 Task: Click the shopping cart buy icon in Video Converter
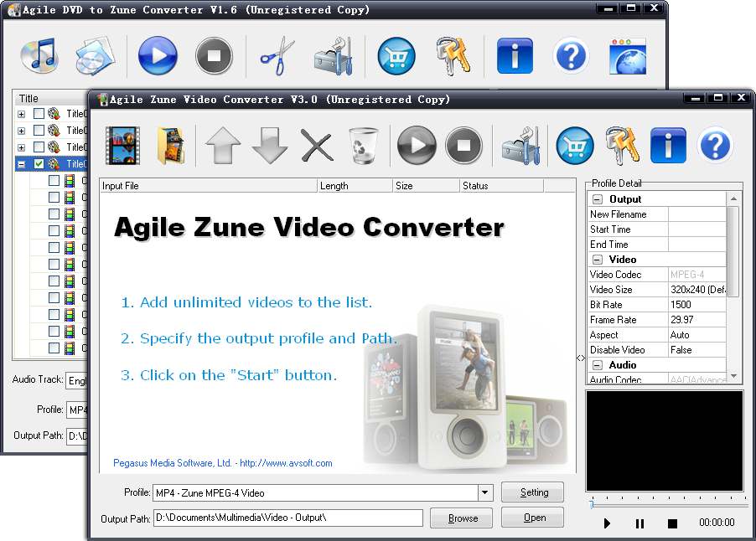(x=575, y=145)
